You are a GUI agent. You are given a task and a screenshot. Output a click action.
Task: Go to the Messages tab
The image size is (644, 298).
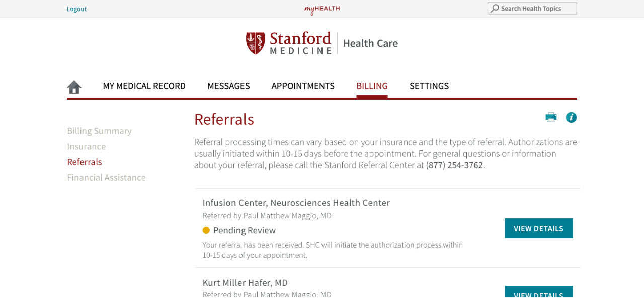pos(228,86)
